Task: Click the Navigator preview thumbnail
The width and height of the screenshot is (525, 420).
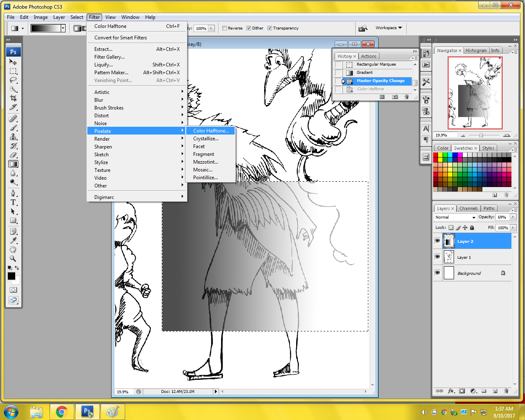Action: (475, 93)
